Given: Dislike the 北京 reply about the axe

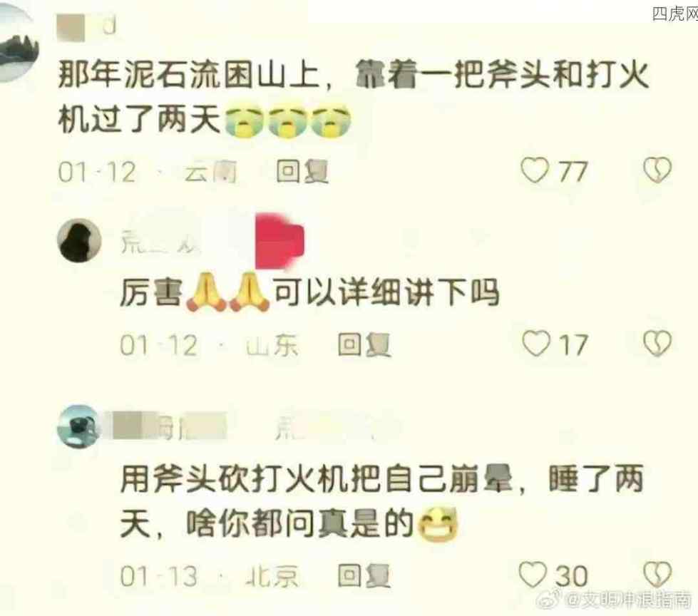Looking at the screenshot, I should point(657,574).
